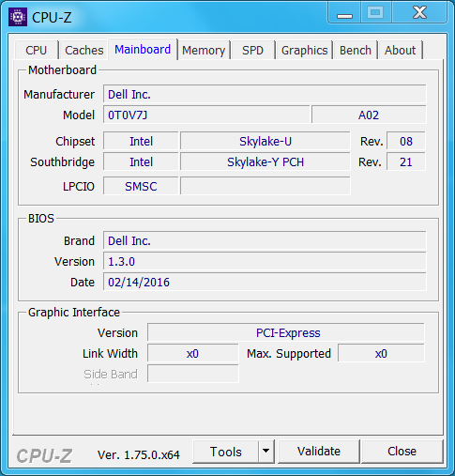Open the Caches tab
Viewport: 455px width, 476px height.
click(84, 51)
